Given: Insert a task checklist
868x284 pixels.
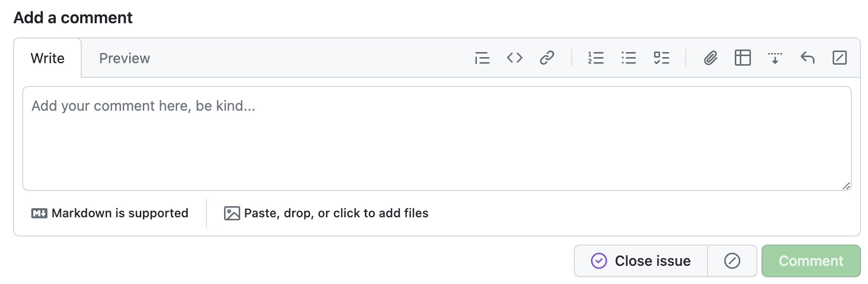Looking at the screenshot, I should (661, 58).
